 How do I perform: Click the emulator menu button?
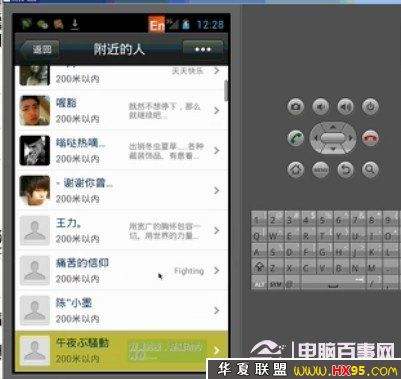click(320, 169)
